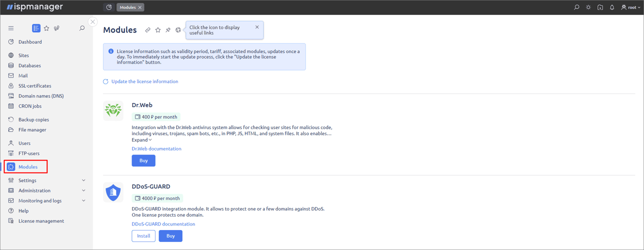Open Dr.Web documentation link

(x=156, y=148)
